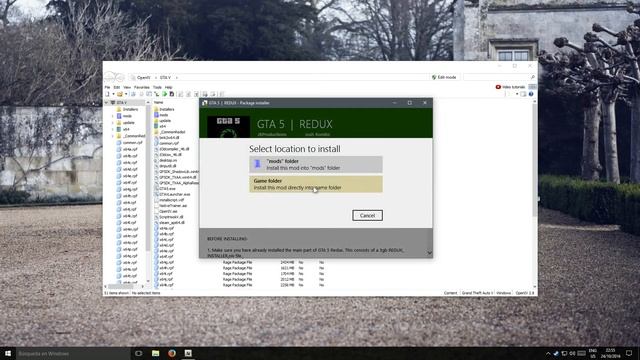The image size is (640, 360).
Task: Open Firefox from the taskbar
Action: [x=172, y=353]
